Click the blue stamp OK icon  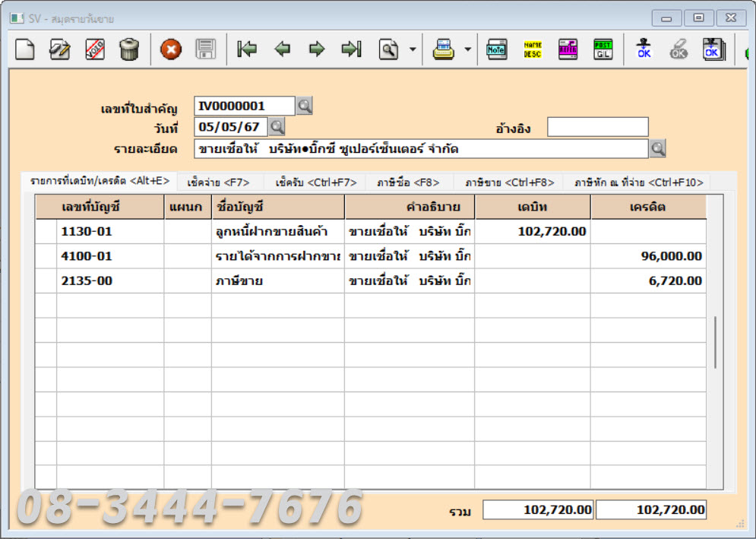tap(644, 49)
